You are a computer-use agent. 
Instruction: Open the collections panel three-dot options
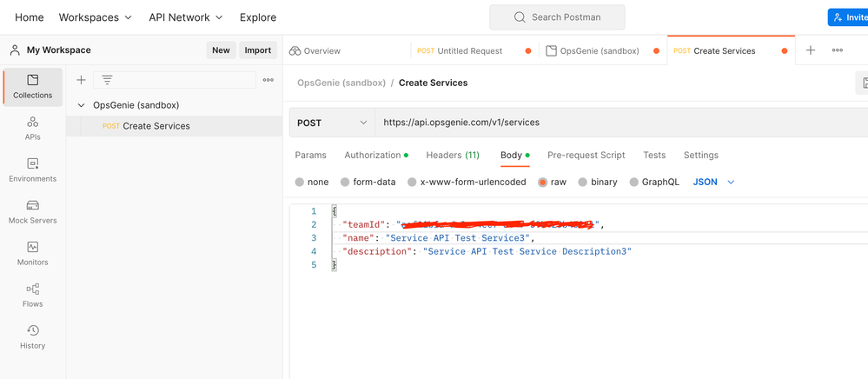point(268,80)
